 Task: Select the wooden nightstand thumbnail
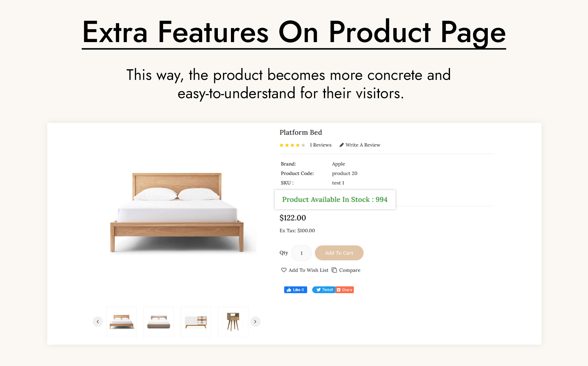coord(233,322)
